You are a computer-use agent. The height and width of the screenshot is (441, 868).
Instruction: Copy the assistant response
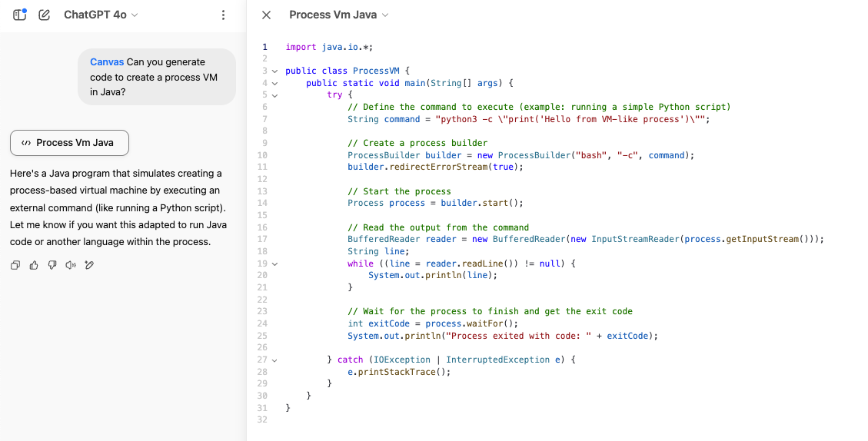(15, 265)
